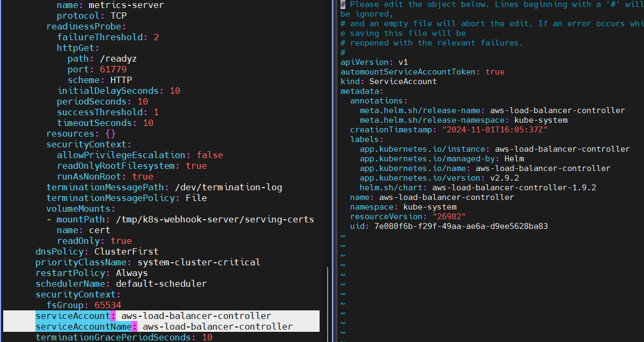Viewport: 644px width, 342px height.
Task: Click the managed-by Helm label value
Action: coord(514,159)
